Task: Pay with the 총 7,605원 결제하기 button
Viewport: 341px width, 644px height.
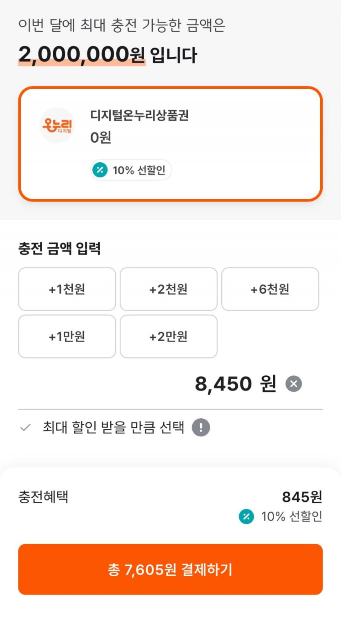Action: click(x=170, y=569)
